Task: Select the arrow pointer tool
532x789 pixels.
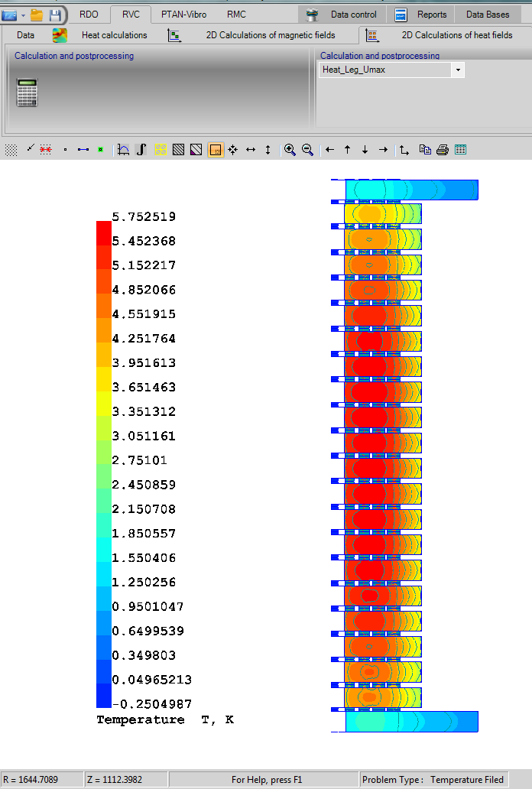Action: 31,149
